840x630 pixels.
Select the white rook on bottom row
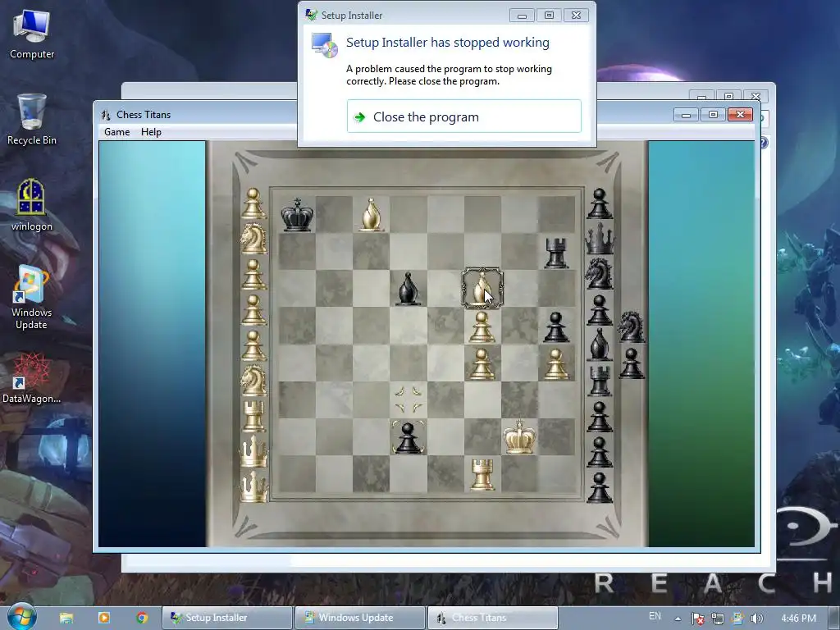[482, 475]
